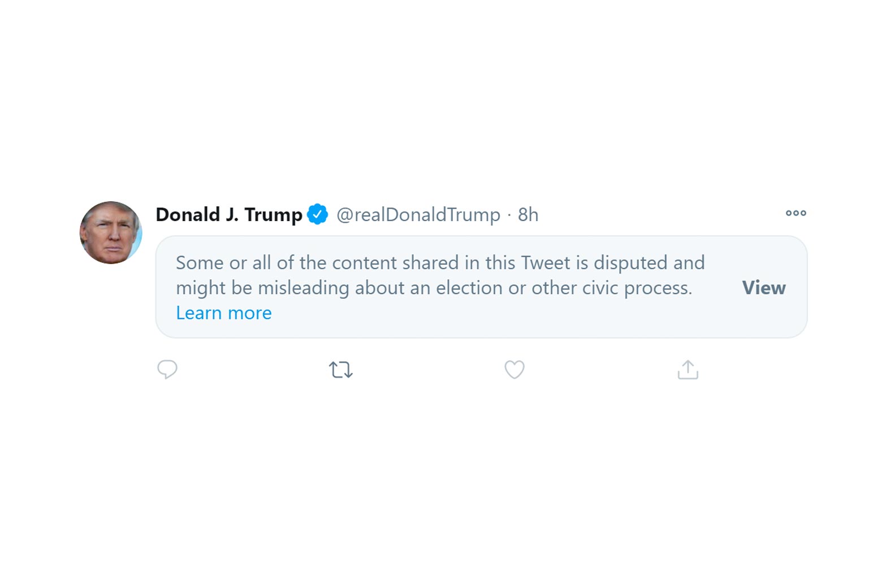Open the three-dot more options menu
Screen dimensions: 882x588
tap(795, 213)
